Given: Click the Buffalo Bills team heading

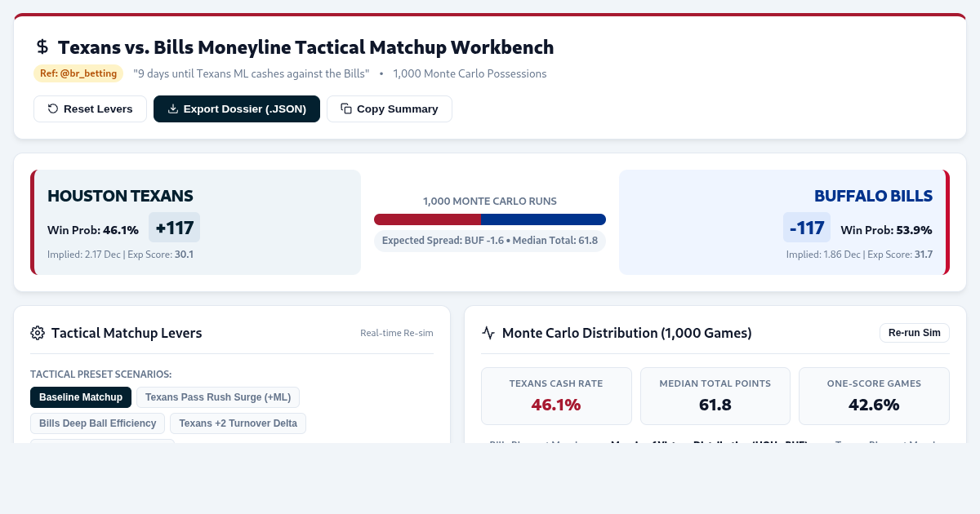Looking at the screenshot, I should pyautogui.click(x=873, y=196).
